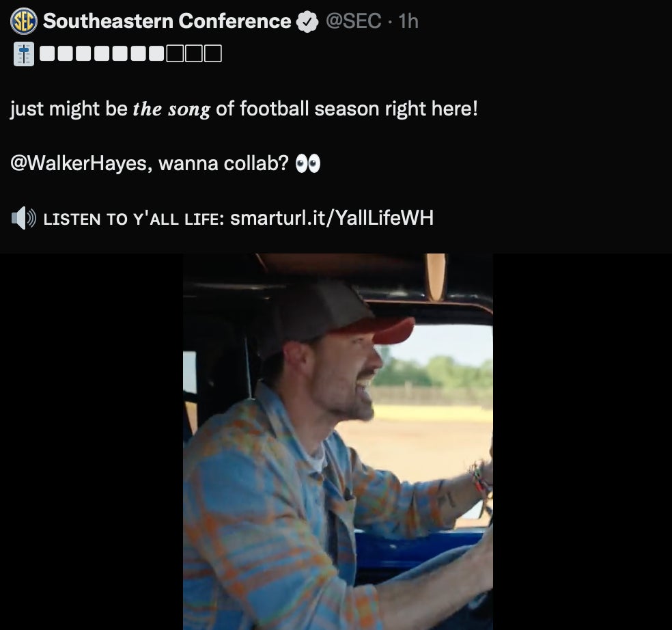Click the speaker volume emoji
Image resolution: width=672 pixels, height=630 pixels.
click(23, 219)
